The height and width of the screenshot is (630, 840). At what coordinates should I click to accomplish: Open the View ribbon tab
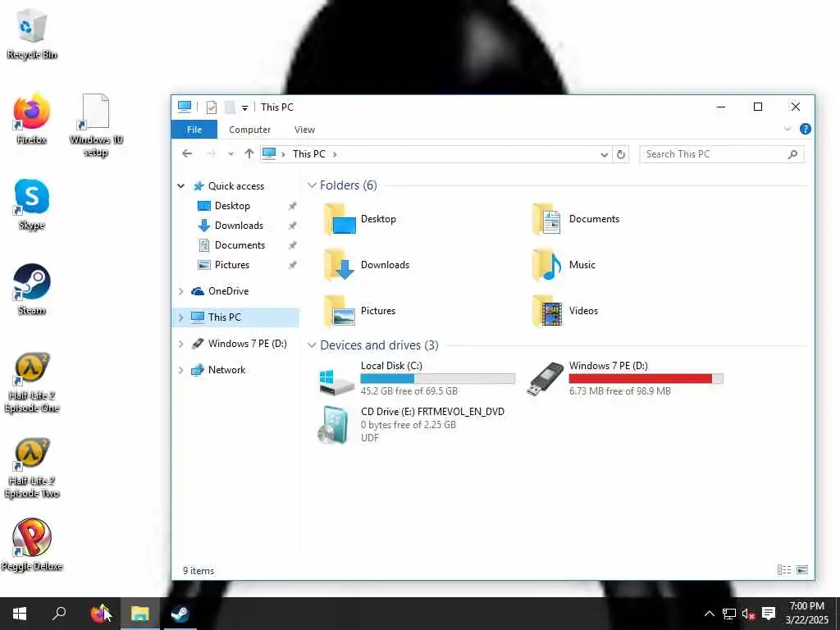pos(304,130)
